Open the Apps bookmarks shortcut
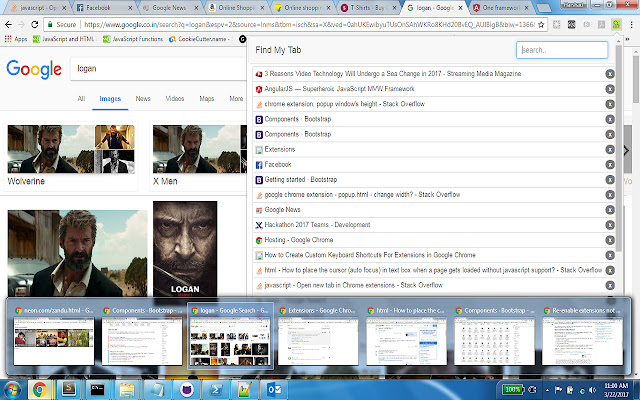 pos(16,39)
